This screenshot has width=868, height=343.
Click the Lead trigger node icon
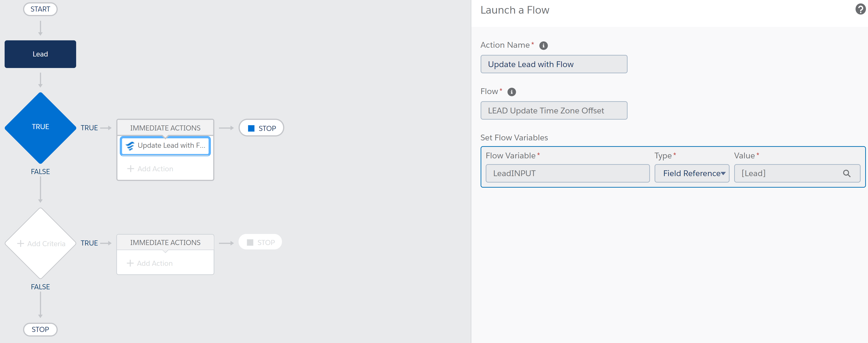40,54
